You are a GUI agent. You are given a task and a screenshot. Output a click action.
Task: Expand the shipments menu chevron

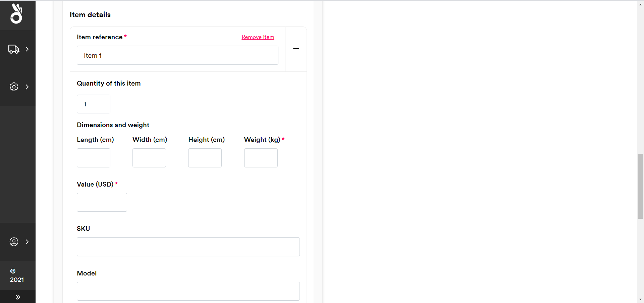coord(27,49)
